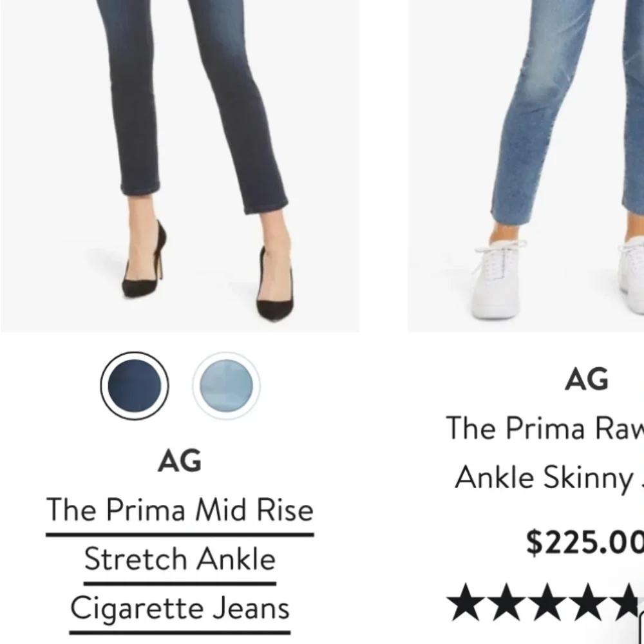This screenshot has width=644, height=644.
Task: Click the third rating star
Action: click(x=547, y=602)
